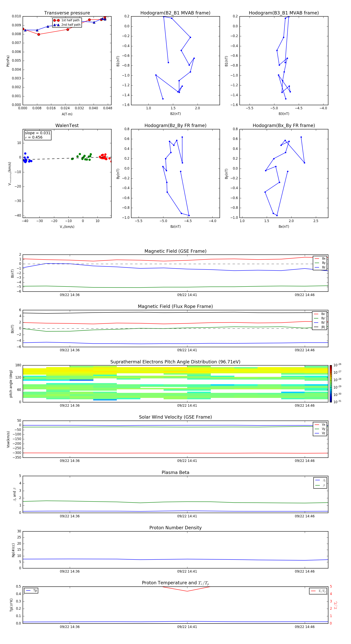Click the pitch angle colorbar scale
This screenshot has width=351, height=644.
coord(331,384)
